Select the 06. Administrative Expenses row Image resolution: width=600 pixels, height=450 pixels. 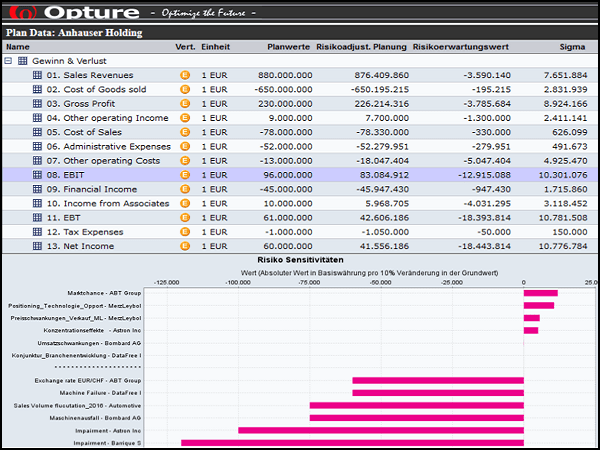[109, 146]
